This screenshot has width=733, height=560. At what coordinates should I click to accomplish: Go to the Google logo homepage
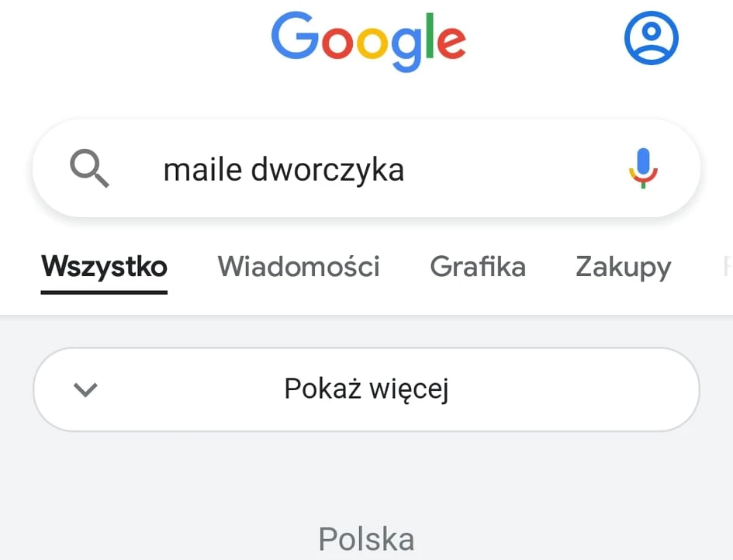point(368,41)
